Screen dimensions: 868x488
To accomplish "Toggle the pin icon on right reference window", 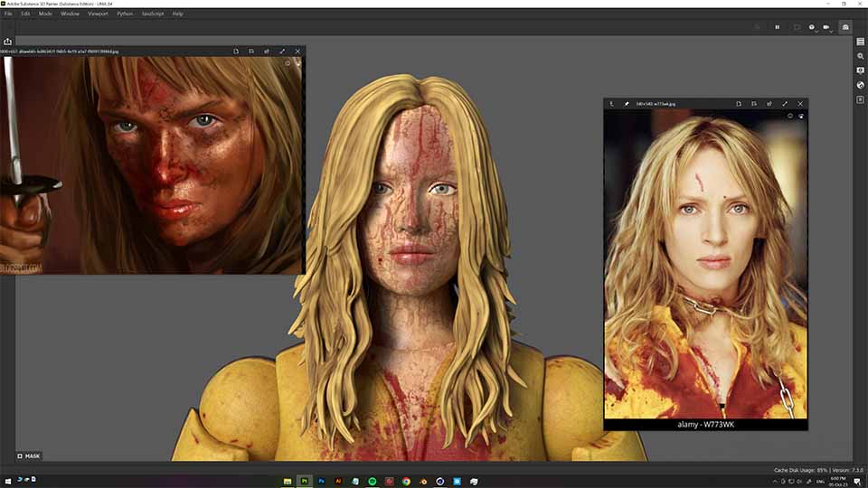I will [627, 104].
